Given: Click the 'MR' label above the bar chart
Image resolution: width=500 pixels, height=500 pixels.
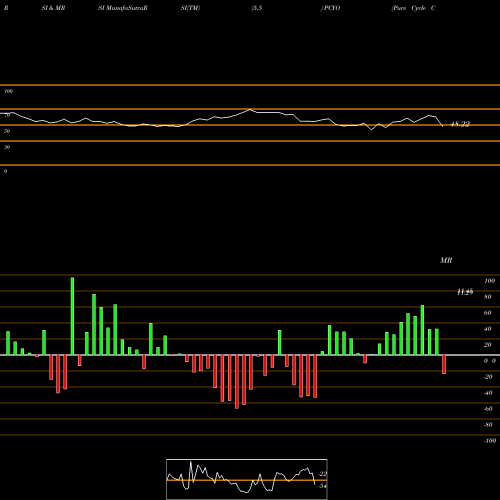Looking at the screenshot, I should (x=446, y=260).
